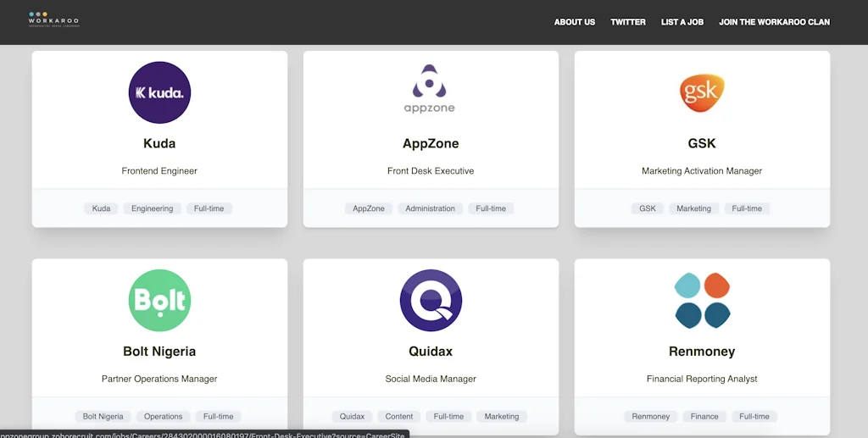Image resolution: width=868 pixels, height=438 pixels.
Task: Open the GSK company heading
Action: click(x=702, y=143)
